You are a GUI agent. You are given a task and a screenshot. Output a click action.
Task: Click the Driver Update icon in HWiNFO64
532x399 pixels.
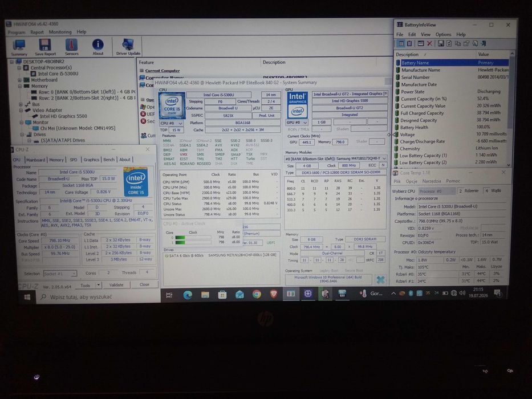click(x=128, y=47)
